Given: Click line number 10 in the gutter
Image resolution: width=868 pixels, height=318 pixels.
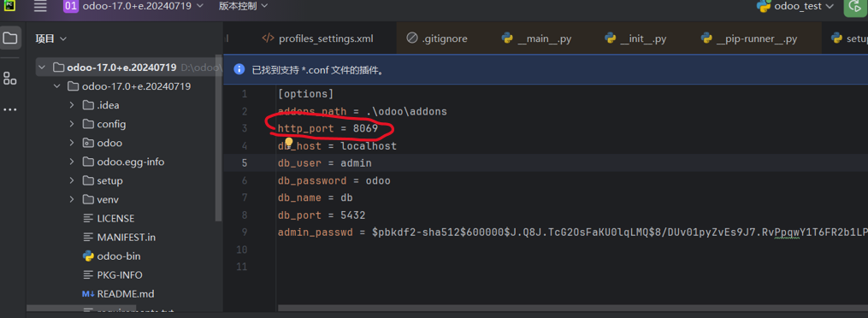Looking at the screenshot, I should coord(241,250).
